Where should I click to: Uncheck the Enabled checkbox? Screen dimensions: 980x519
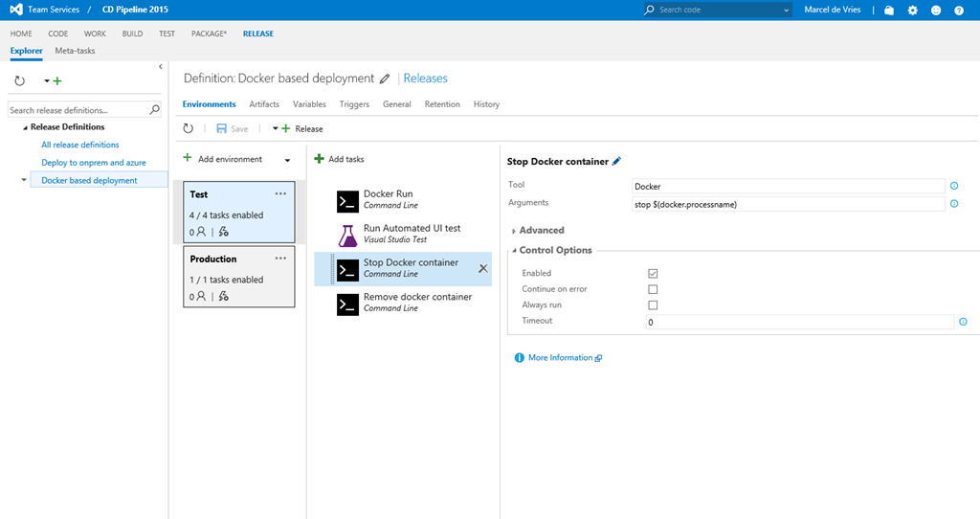coord(653,274)
